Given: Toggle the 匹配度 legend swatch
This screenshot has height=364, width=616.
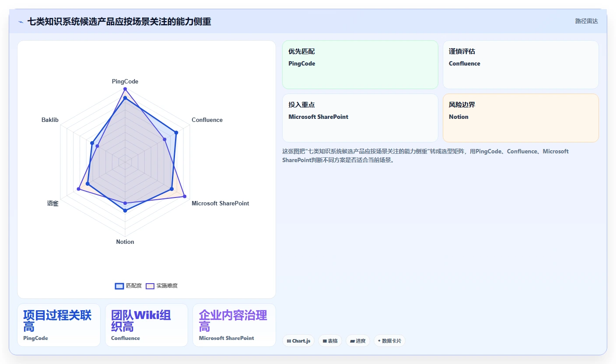Looking at the screenshot, I should [x=119, y=286].
